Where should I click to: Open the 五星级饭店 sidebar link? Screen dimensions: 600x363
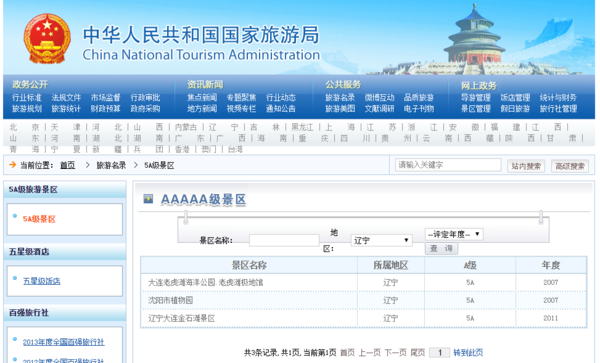[x=42, y=281]
